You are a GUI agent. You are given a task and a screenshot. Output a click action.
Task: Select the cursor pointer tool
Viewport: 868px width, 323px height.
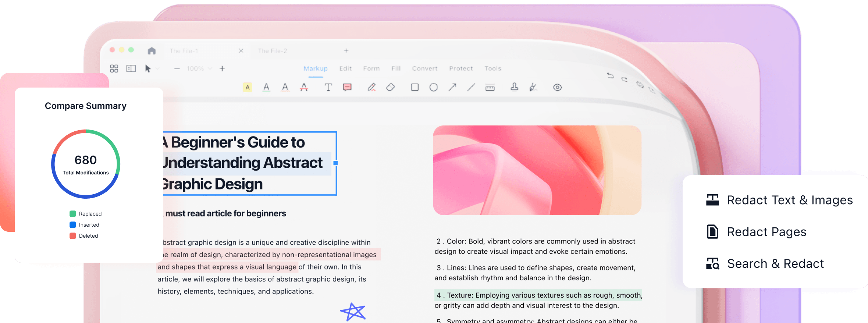pos(148,68)
